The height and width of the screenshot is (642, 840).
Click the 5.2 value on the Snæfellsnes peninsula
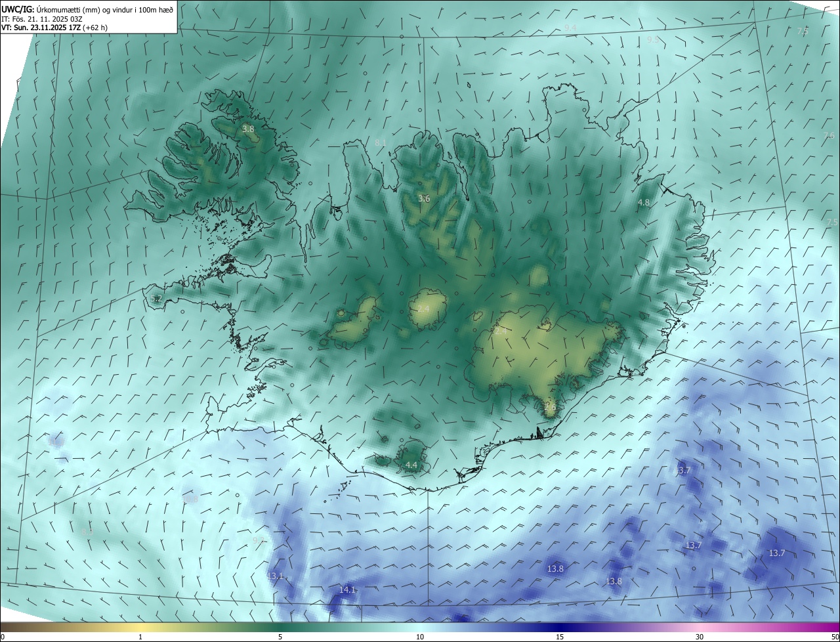pos(156,299)
